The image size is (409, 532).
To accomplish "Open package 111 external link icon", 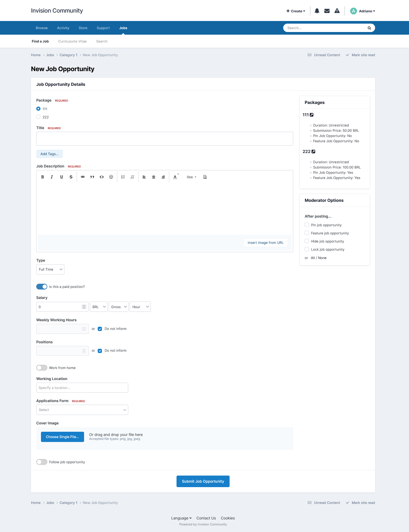I will tap(312, 115).
